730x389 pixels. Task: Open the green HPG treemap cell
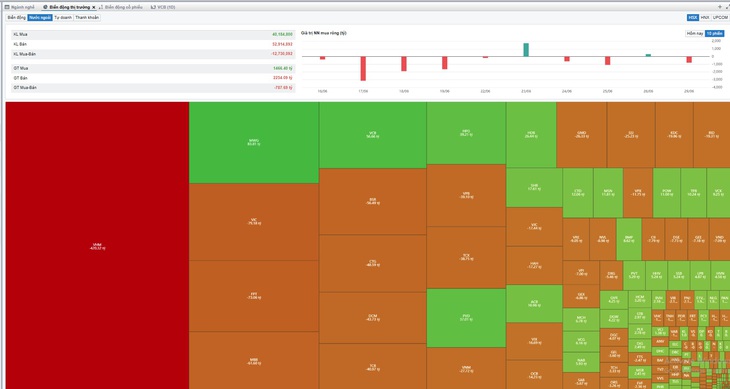(x=466, y=133)
